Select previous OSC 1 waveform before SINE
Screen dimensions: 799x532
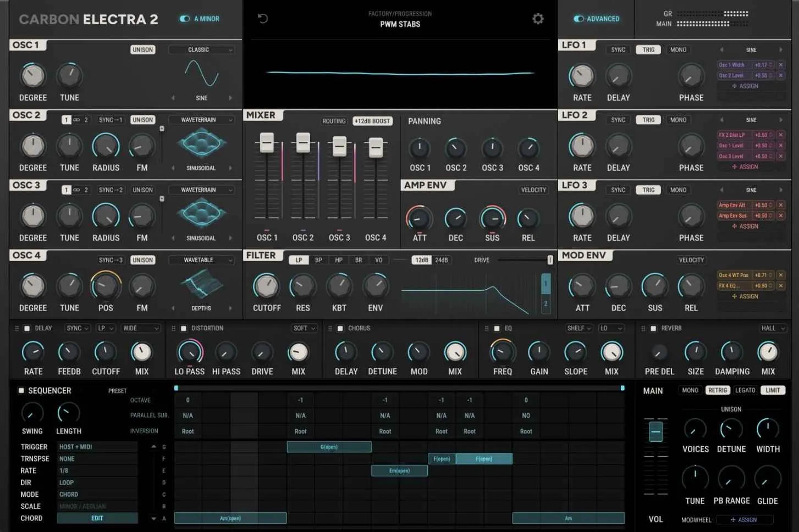173,98
